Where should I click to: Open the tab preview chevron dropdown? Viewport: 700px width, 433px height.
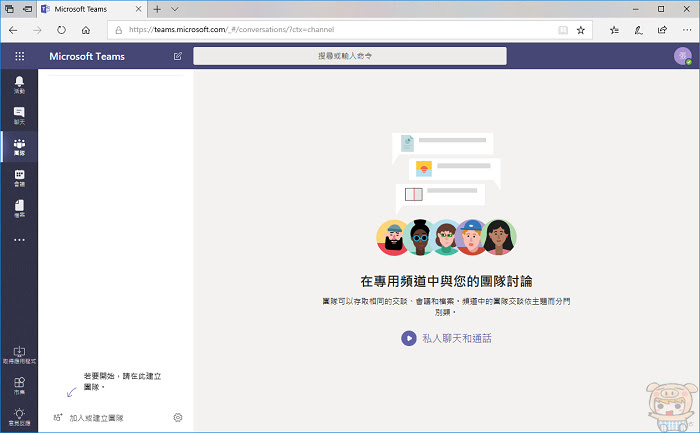[175, 9]
